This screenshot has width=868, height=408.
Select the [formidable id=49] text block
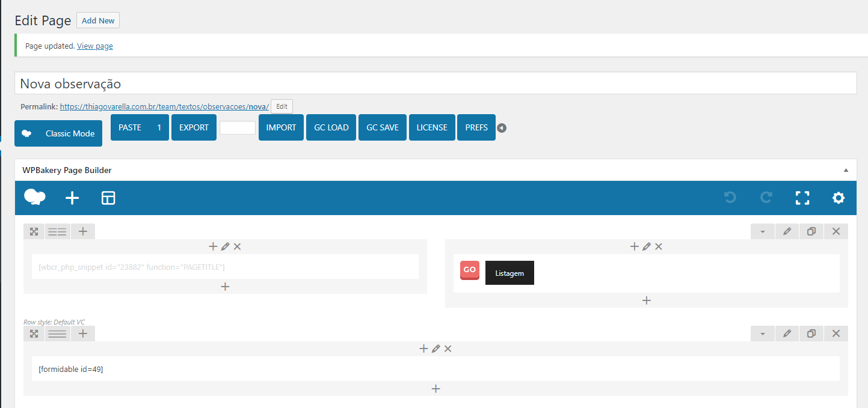[x=436, y=369]
